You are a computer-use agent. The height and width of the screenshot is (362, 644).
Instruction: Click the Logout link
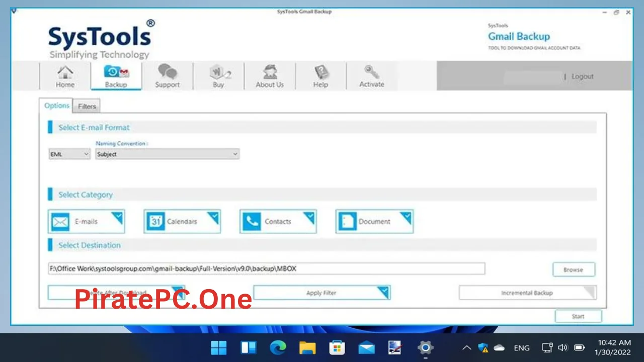click(x=583, y=76)
